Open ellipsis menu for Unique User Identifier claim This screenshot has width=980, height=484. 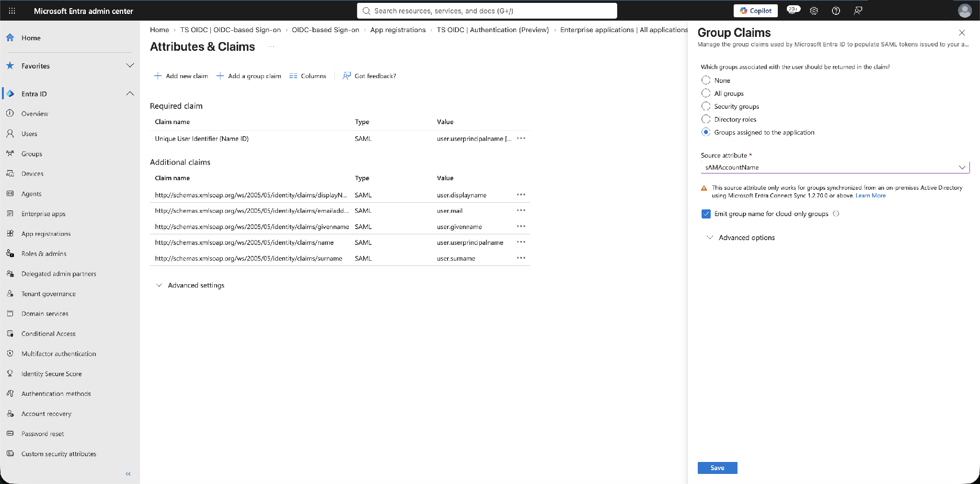(521, 138)
